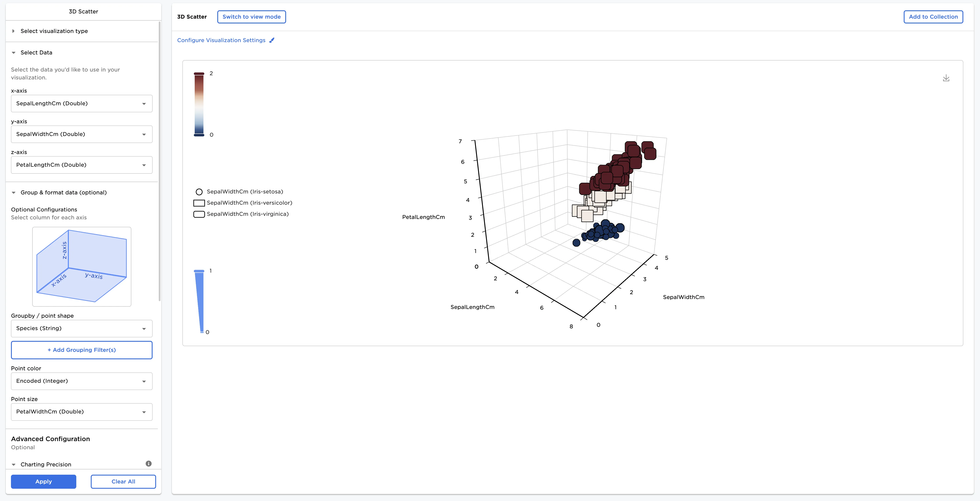Click the 3D axis diagram thumbnail
Image resolution: width=980 pixels, height=501 pixels.
pyautogui.click(x=81, y=267)
